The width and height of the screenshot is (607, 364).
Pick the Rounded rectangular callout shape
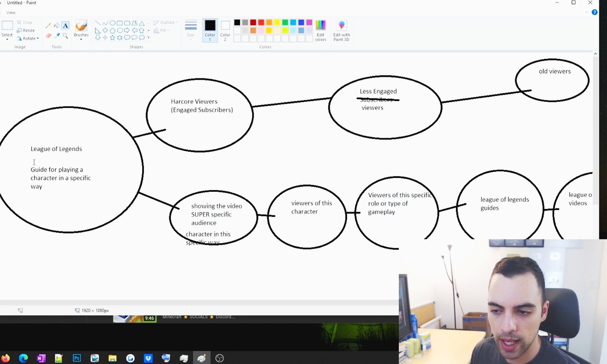(x=127, y=37)
